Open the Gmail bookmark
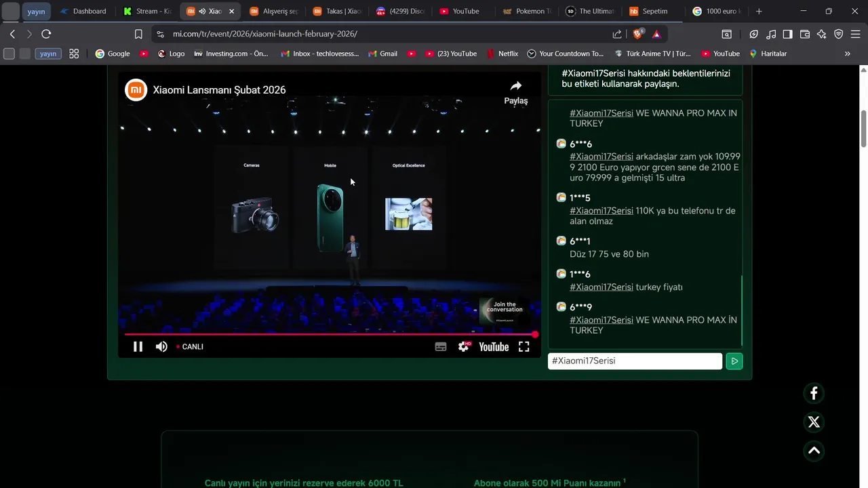 (x=382, y=54)
